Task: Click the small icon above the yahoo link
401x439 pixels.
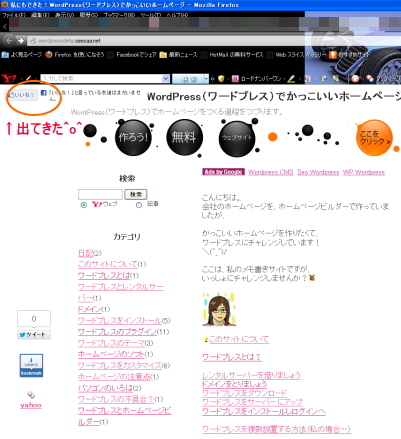Action: click(x=31, y=395)
